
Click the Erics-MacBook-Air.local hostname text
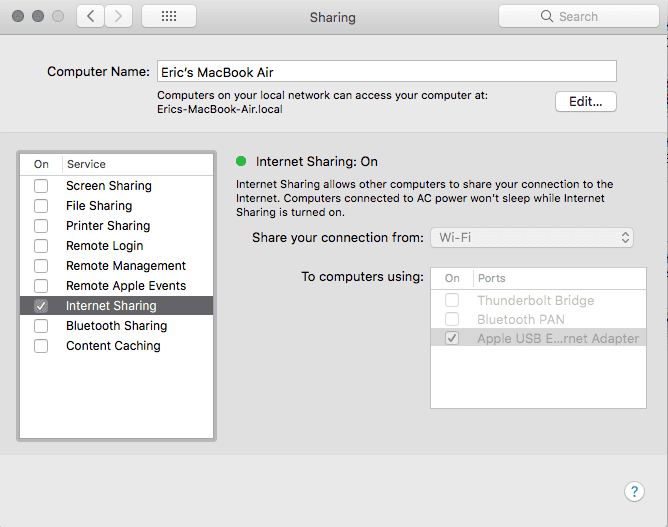[x=220, y=109]
